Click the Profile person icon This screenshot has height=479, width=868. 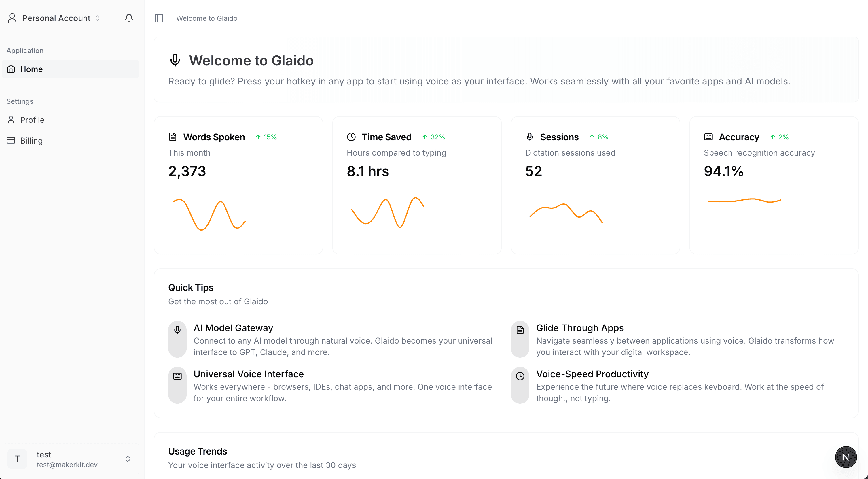click(x=11, y=120)
